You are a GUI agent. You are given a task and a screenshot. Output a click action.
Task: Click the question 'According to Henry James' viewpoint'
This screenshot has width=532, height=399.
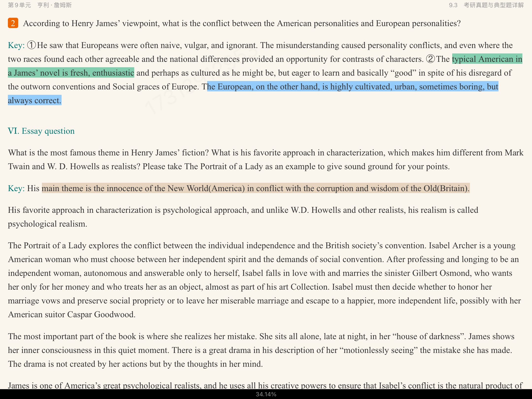click(x=241, y=23)
